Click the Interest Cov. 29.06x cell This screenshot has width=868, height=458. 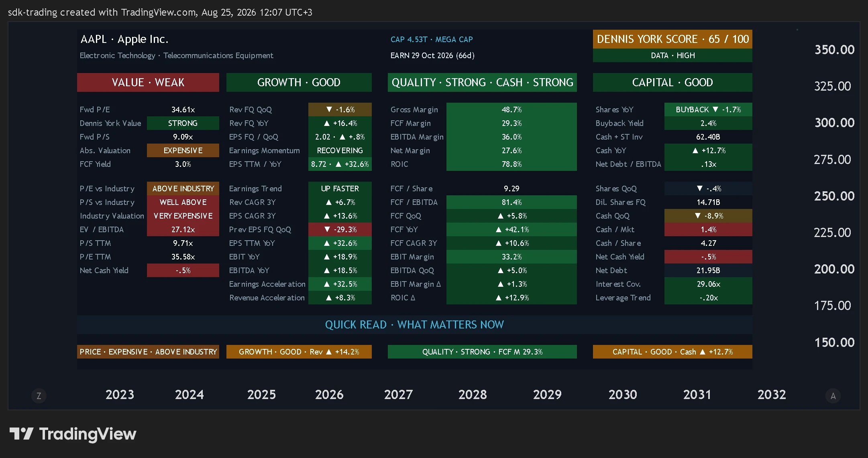coord(708,284)
